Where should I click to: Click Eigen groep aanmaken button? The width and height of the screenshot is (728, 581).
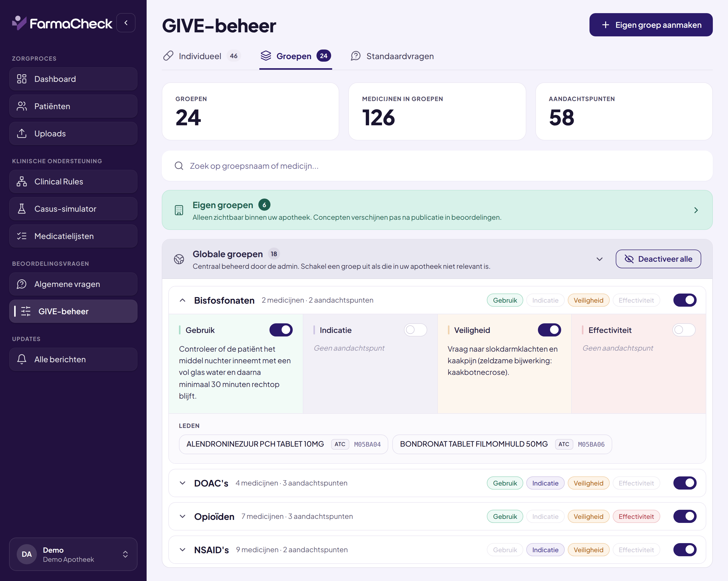click(651, 25)
